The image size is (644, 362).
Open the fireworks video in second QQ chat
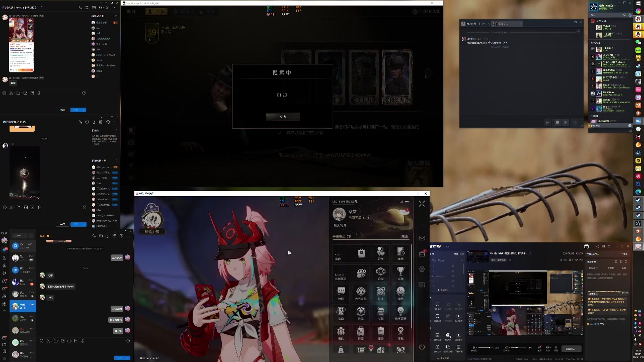[x=24, y=173]
